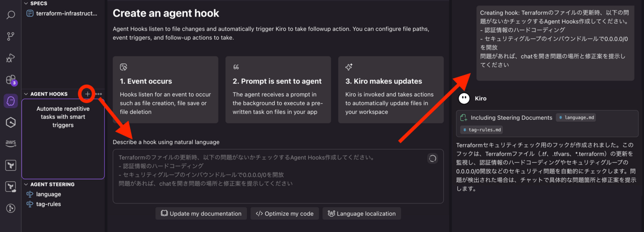Viewport: 644px width, 232px height.
Task: Collapse the SPECS section
Action: [26, 4]
